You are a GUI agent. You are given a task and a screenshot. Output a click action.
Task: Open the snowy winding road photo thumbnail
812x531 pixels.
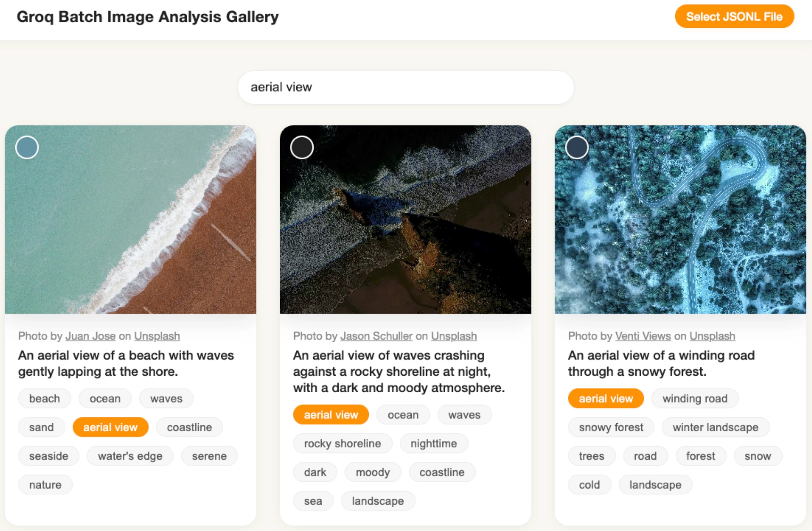point(680,220)
